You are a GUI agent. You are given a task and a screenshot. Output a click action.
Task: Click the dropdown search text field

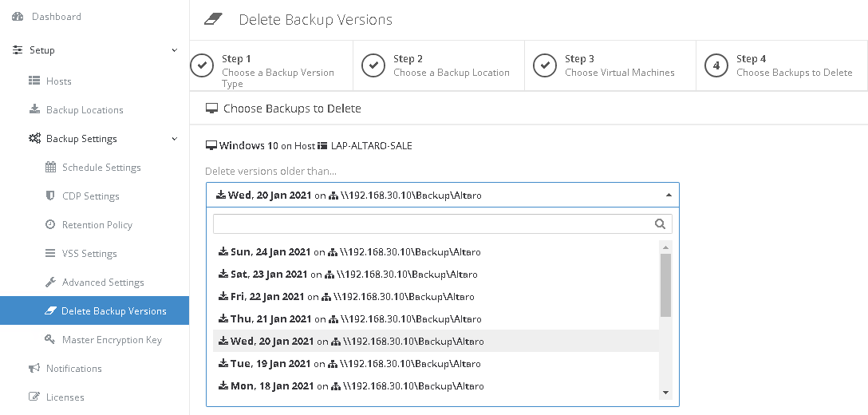pyautogui.click(x=431, y=224)
